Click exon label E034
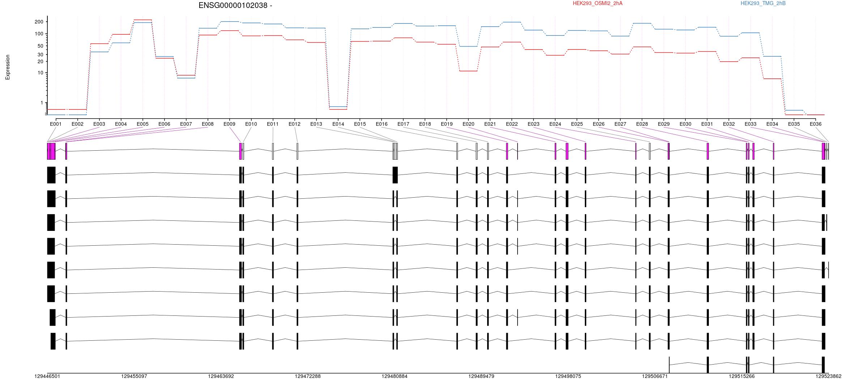 click(x=772, y=124)
